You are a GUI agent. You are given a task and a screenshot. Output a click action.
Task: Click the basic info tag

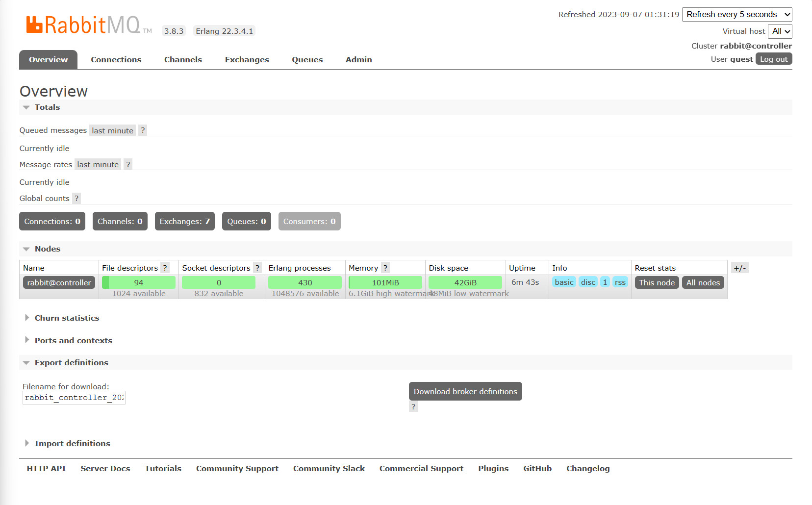pos(564,282)
